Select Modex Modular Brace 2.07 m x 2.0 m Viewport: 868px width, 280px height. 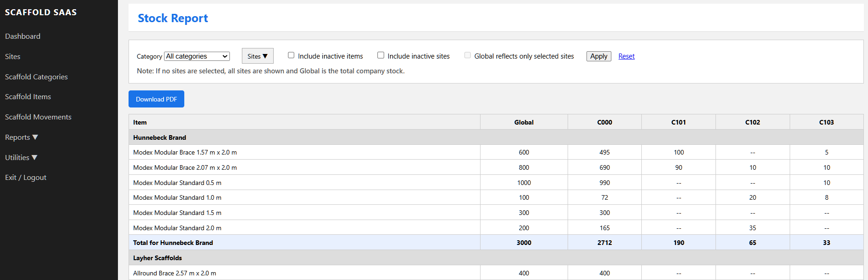(x=185, y=167)
